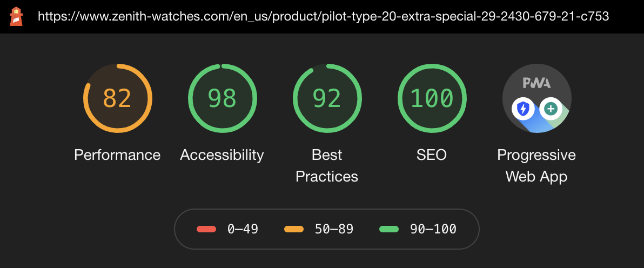Jump to the Accessibility label

(222, 155)
